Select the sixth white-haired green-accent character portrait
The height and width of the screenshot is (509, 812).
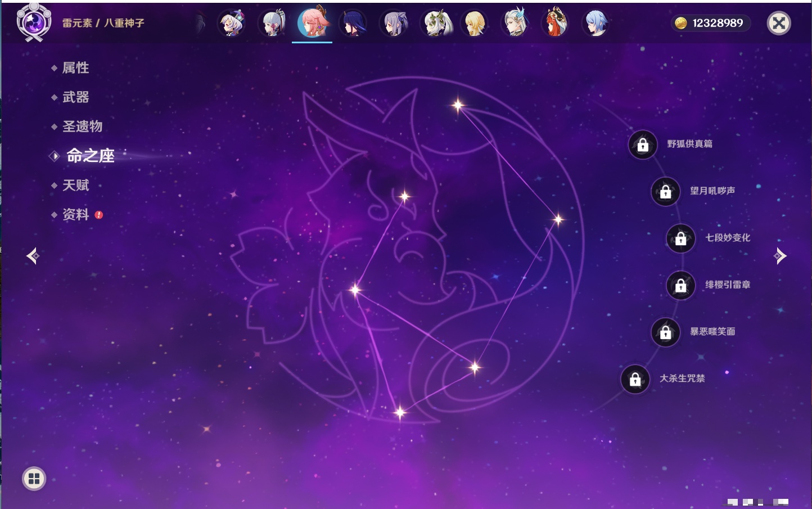click(436, 23)
